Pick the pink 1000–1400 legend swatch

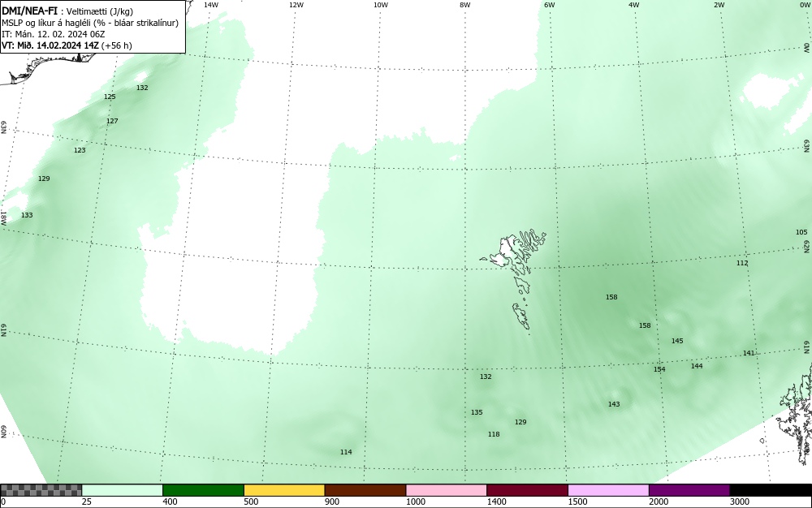(x=447, y=490)
